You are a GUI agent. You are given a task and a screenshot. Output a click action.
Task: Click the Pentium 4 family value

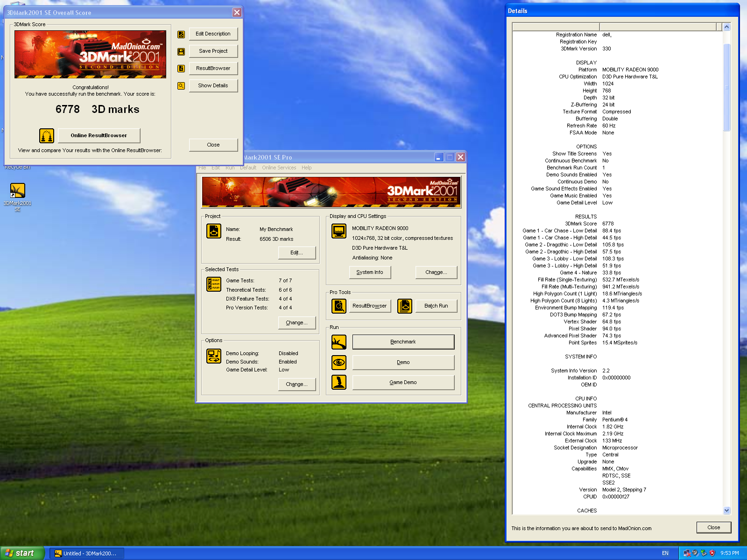click(615, 420)
